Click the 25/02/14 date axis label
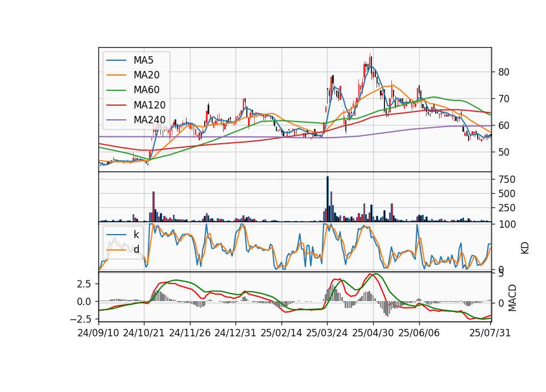The image size is (546, 392). [x=282, y=333]
